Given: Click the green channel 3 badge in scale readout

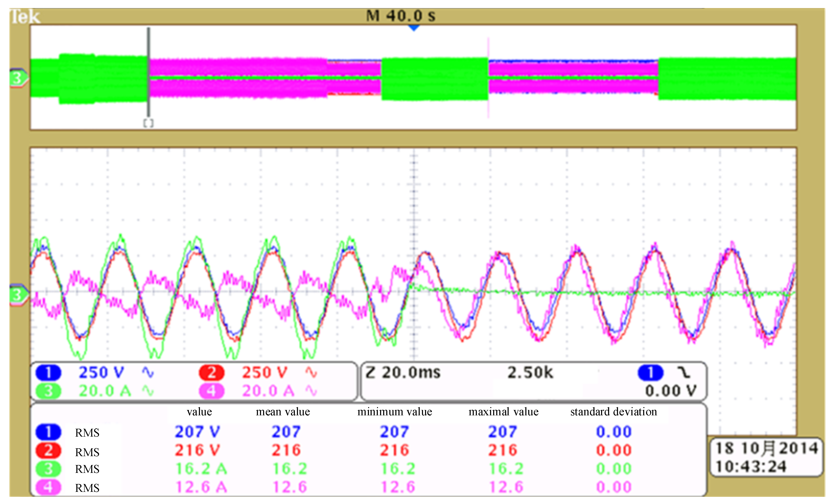Looking at the screenshot, I should [x=48, y=391].
